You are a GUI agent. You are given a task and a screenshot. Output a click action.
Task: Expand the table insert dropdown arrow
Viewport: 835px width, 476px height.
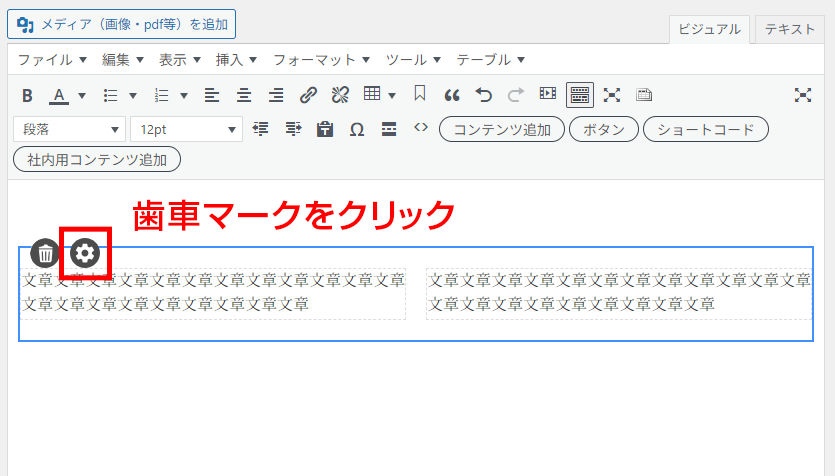pos(392,96)
